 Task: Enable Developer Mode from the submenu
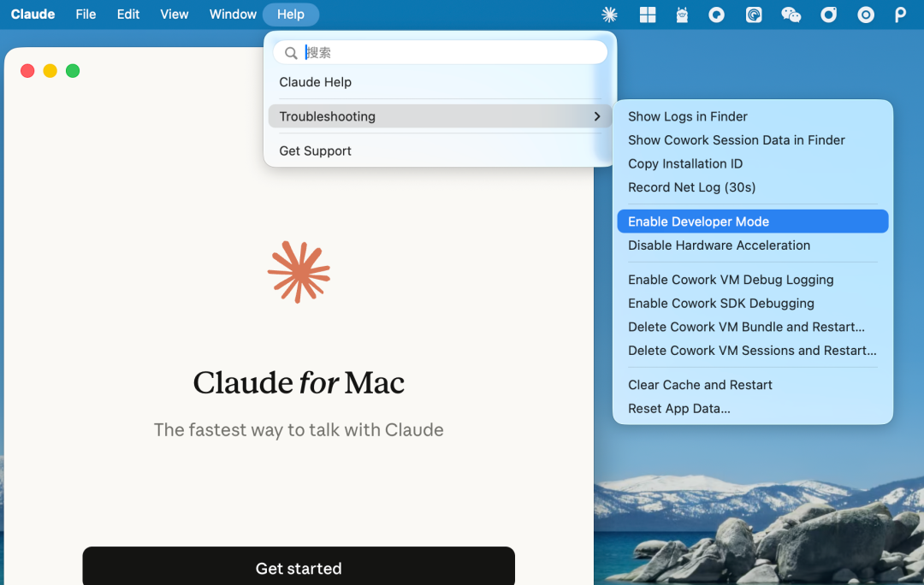[753, 222]
